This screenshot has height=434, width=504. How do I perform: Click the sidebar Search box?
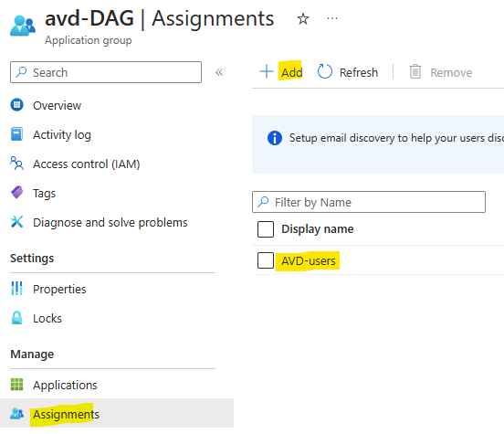tap(106, 72)
